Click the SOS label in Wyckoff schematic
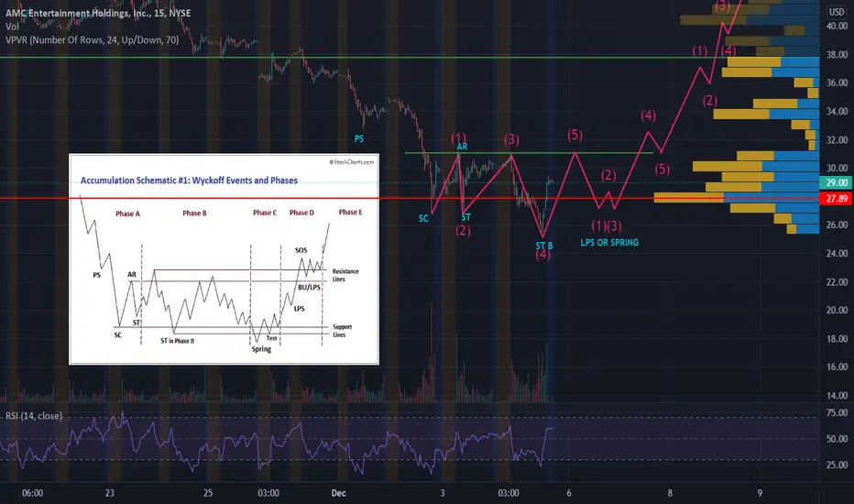854x504 pixels. pos(301,250)
